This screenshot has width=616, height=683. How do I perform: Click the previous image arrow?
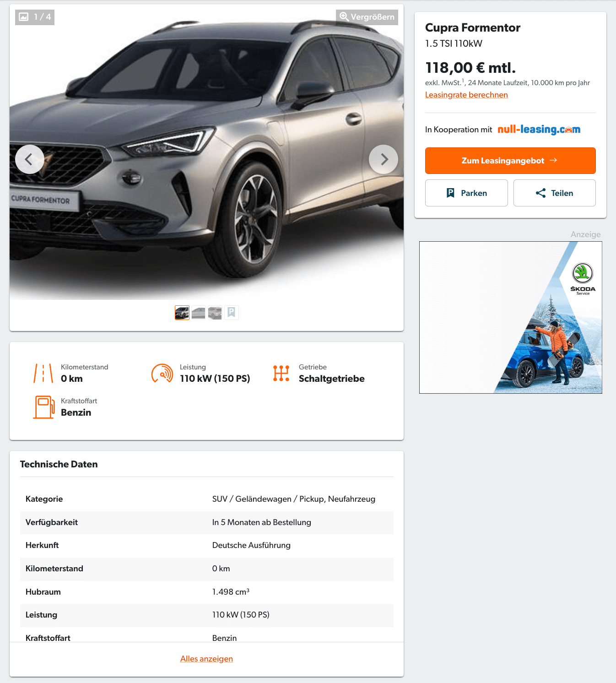click(x=30, y=159)
